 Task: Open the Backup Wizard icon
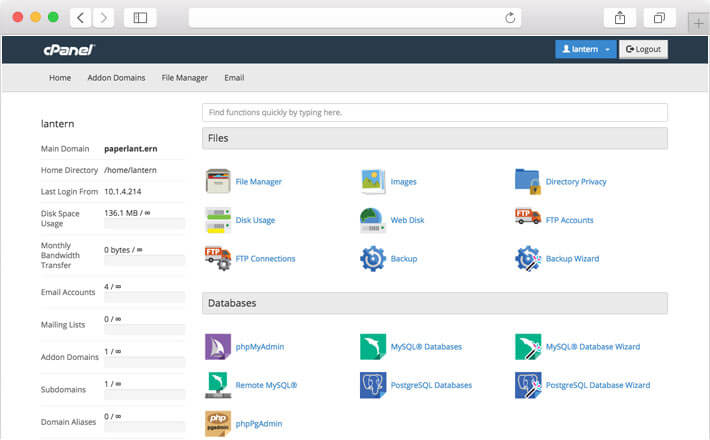[527, 258]
